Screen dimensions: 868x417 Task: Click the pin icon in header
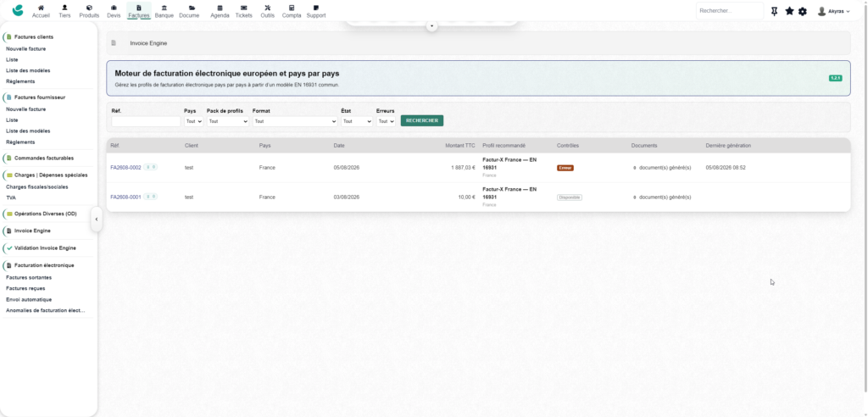(775, 11)
